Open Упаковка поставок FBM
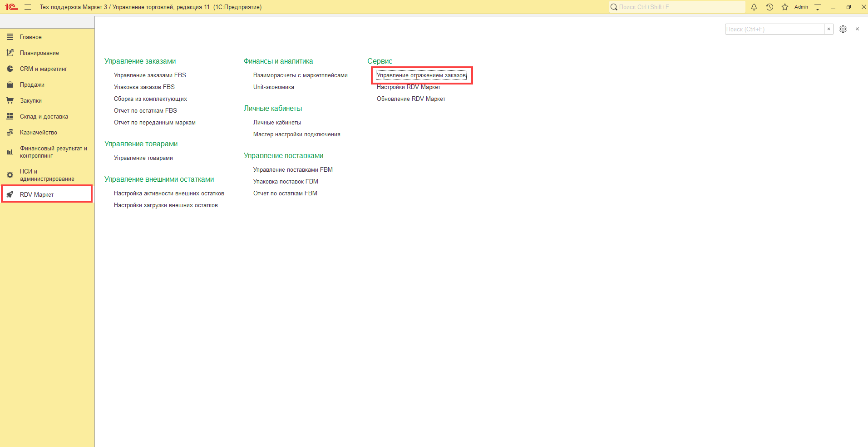The image size is (868, 447). (286, 182)
